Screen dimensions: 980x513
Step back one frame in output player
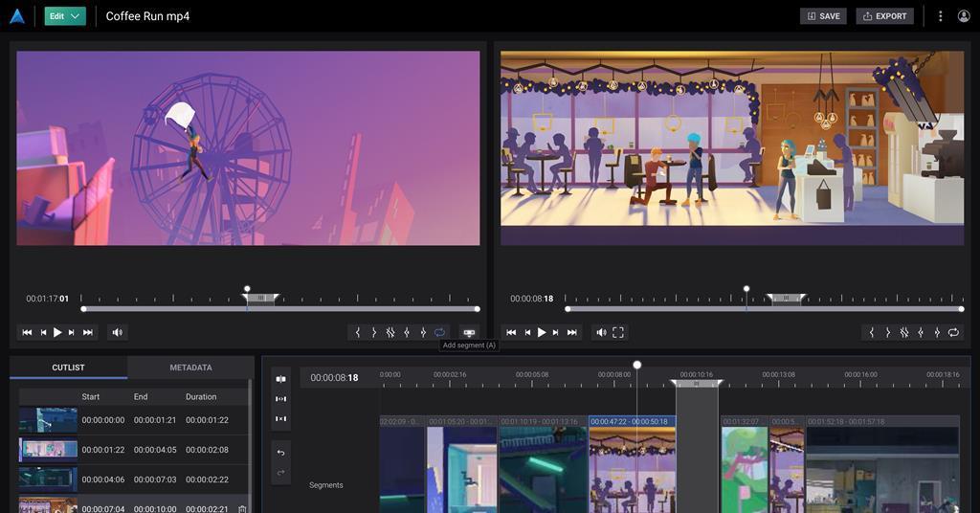527,332
